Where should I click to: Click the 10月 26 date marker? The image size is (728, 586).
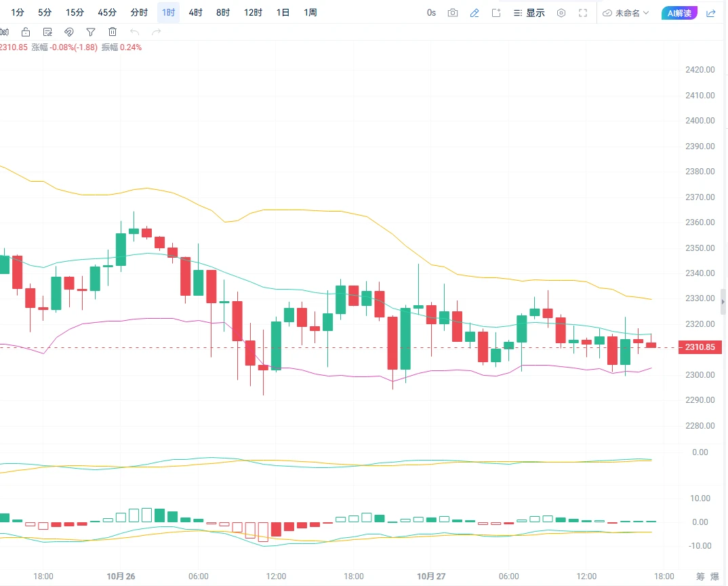click(121, 577)
